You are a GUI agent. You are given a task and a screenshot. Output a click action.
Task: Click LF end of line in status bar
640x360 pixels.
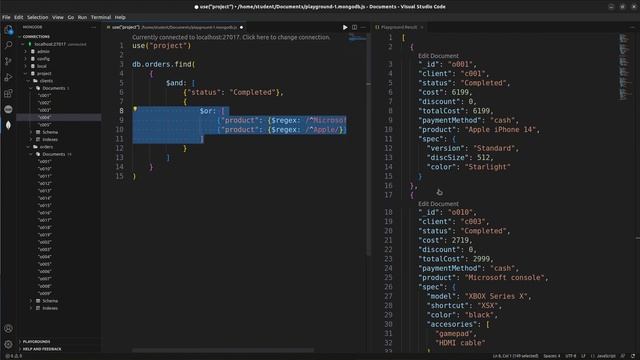(583, 356)
